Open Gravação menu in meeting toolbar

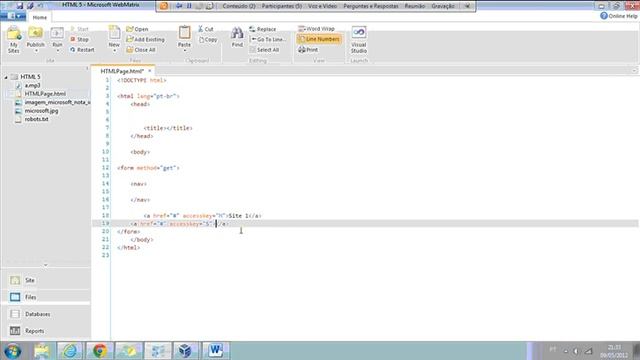point(443,6)
